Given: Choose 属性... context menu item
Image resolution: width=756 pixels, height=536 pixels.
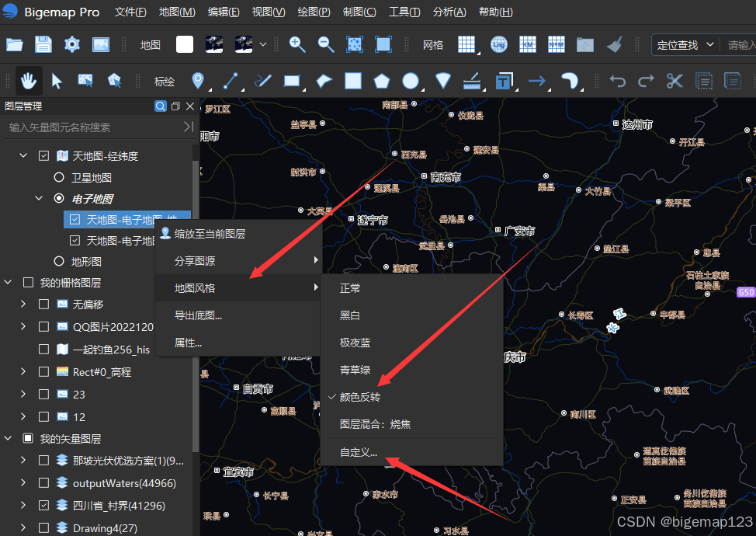Looking at the screenshot, I should click(x=238, y=343).
